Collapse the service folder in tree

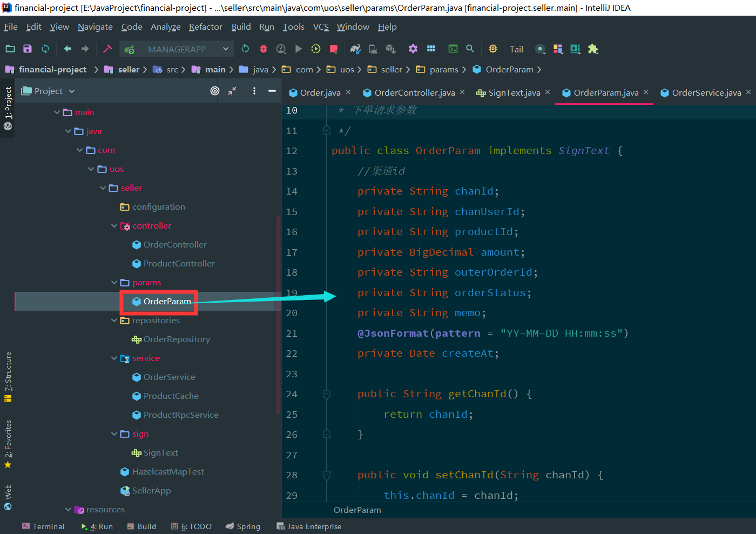click(114, 358)
